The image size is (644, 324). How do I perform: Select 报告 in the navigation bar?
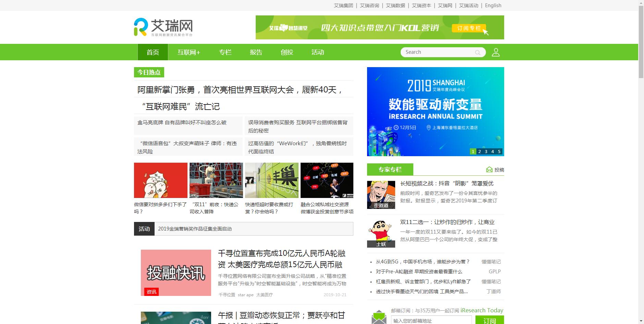click(256, 52)
